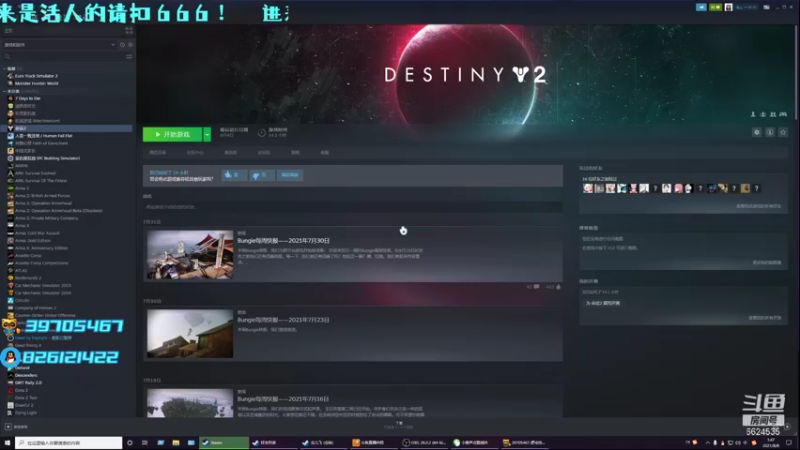Click the Windows taskbar search box
This screenshot has height=450, width=800.
68,443
